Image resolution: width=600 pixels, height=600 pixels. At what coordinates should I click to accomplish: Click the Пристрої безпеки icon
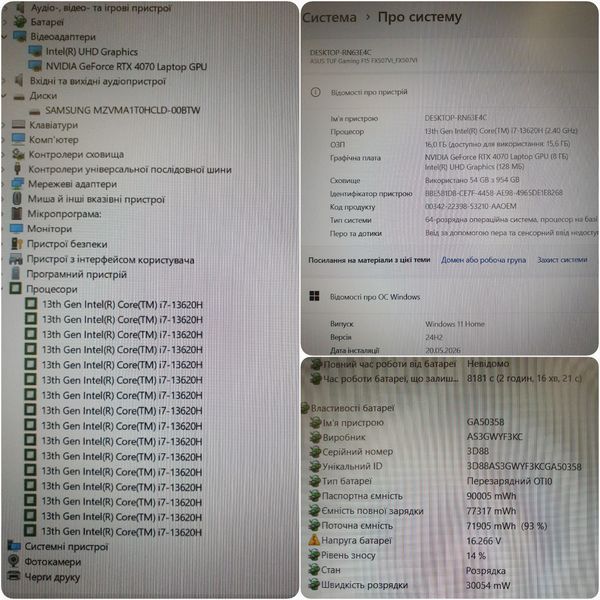click(x=17, y=244)
